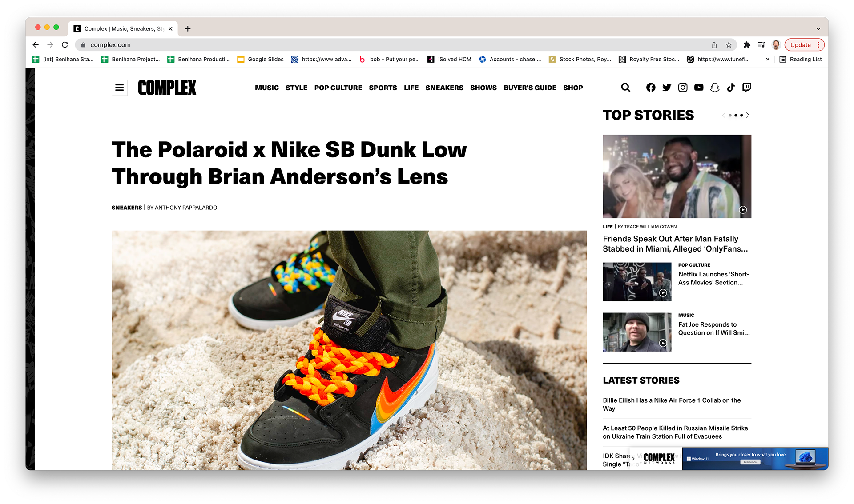The width and height of the screenshot is (854, 504).
Task: Play the Netflix 'Short-Ass Movies' video thumbnail
Action: (637, 282)
